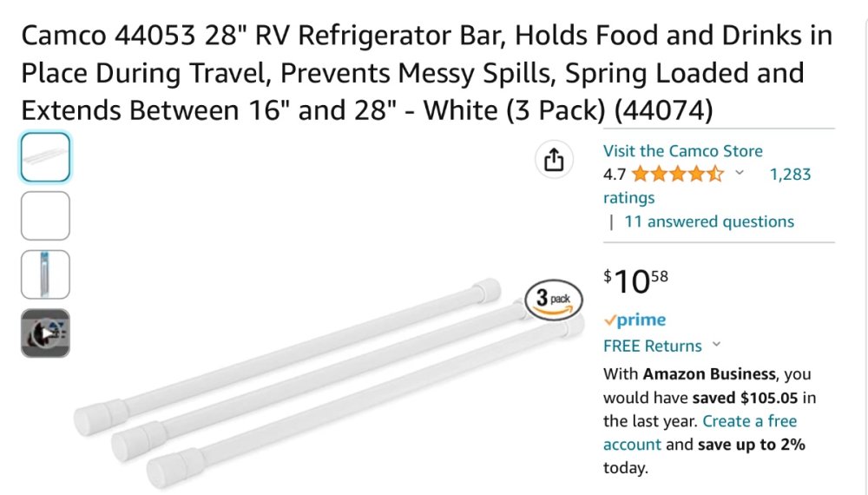Click the orange star rating icons
This screenshot has height=495, width=868.
[x=677, y=175]
